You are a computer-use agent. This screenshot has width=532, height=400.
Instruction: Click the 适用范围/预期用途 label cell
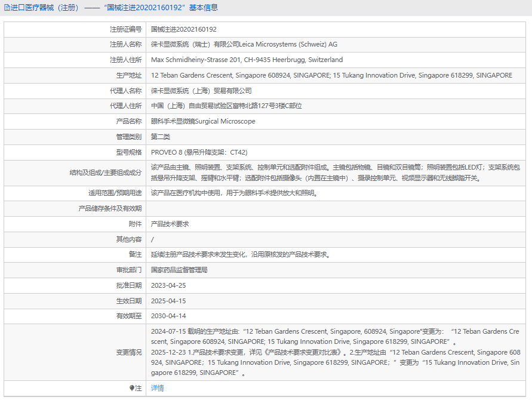(75, 193)
